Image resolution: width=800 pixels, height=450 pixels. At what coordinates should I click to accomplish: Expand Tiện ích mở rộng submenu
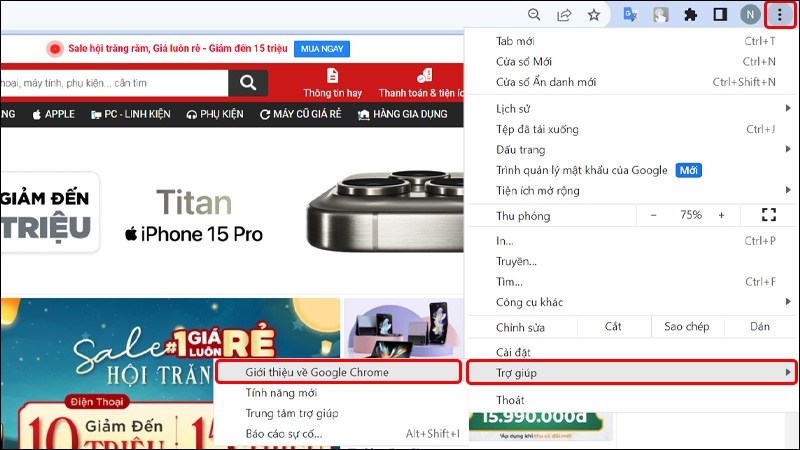632,190
